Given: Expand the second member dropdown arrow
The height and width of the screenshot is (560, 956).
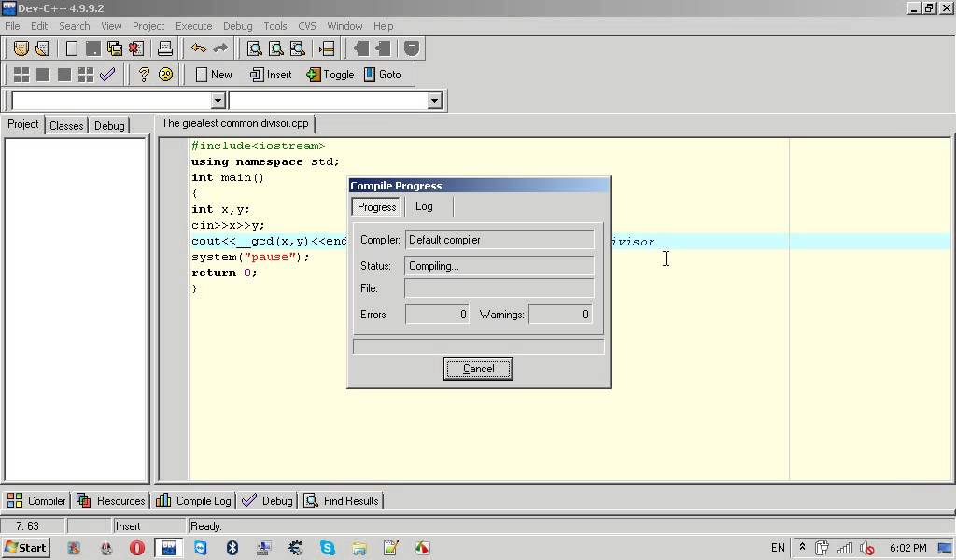Looking at the screenshot, I should (434, 101).
